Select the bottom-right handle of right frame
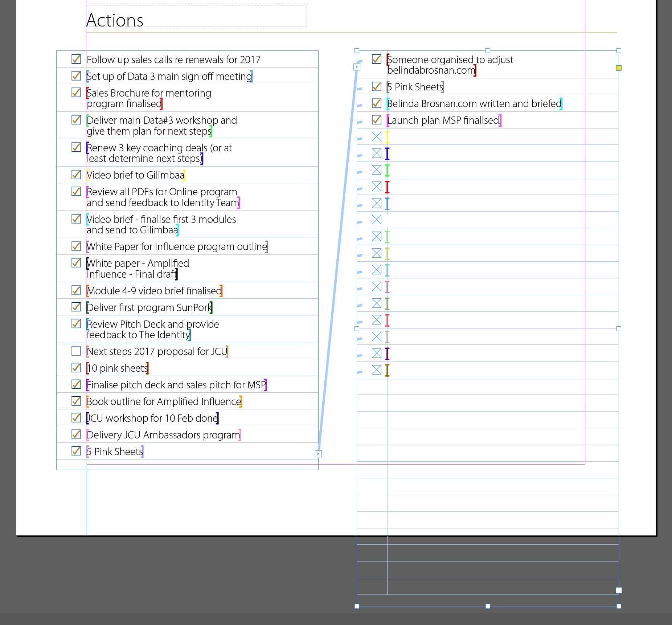Image resolution: width=672 pixels, height=625 pixels. (x=619, y=606)
